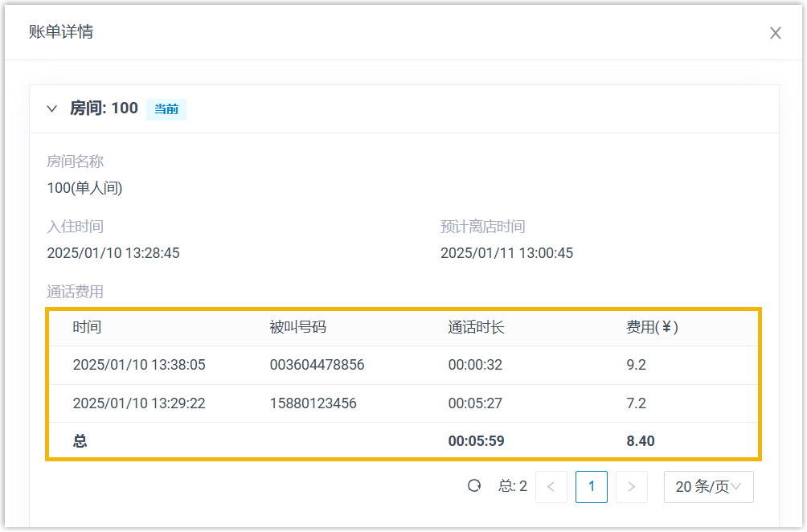Select the called number 15880123456

tap(313, 403)
